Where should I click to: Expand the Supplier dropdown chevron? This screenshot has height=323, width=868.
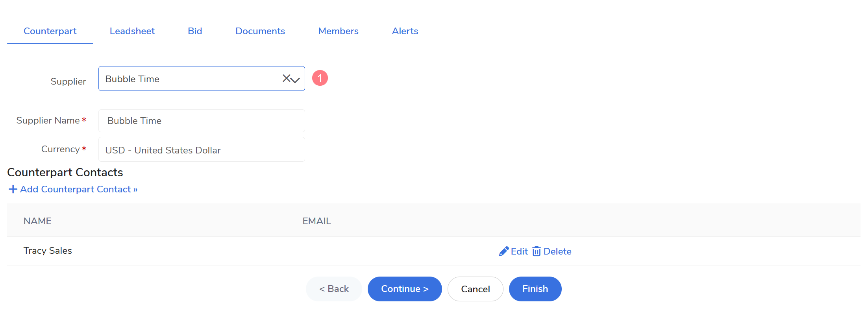pos(295,80)
